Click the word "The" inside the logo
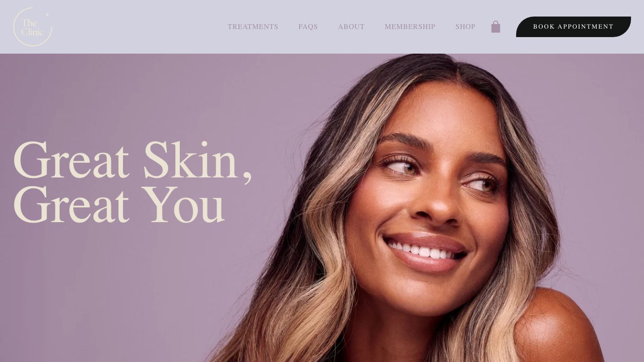Screen dimensions: 644x362 29,23
